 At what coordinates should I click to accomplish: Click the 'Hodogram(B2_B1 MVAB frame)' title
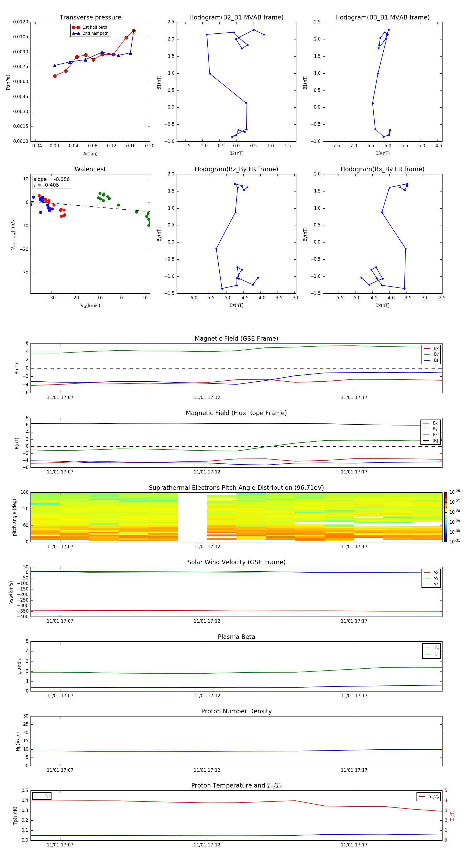tap(236, 17)
